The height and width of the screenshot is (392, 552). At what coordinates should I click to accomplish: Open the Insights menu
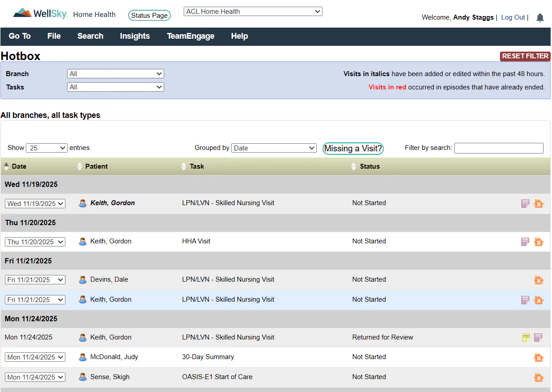(135, 36)
